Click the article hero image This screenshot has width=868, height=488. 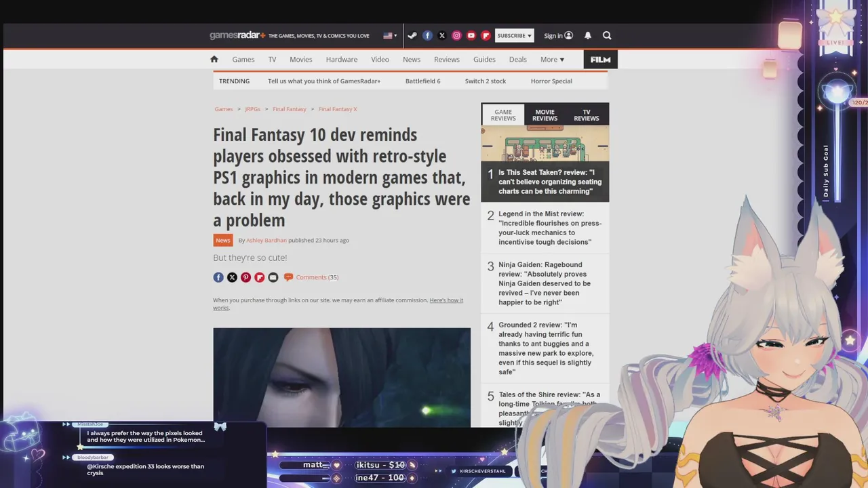pyautogui.click(x=342, y=378)
